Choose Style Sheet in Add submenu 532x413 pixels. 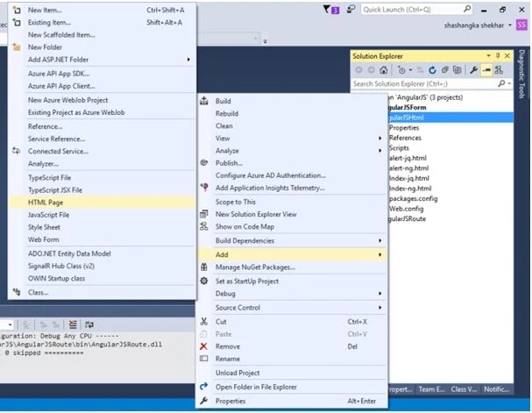click(102, 227)
